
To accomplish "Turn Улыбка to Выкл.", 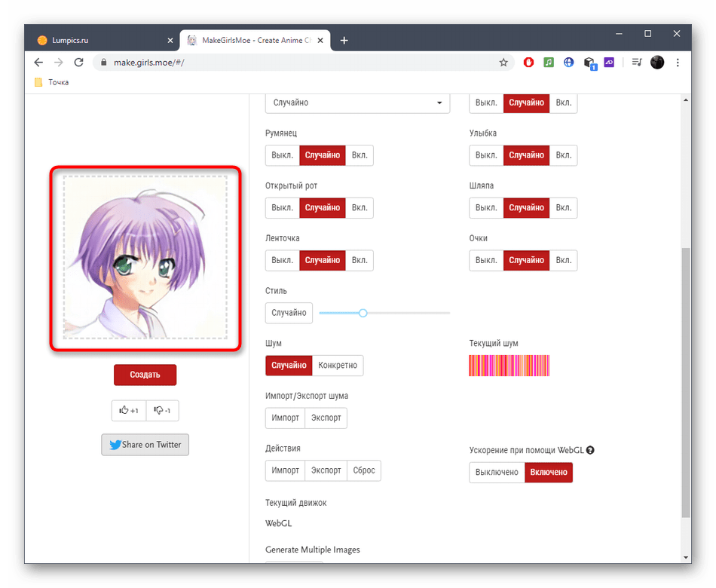I will [x=486, y=155].
